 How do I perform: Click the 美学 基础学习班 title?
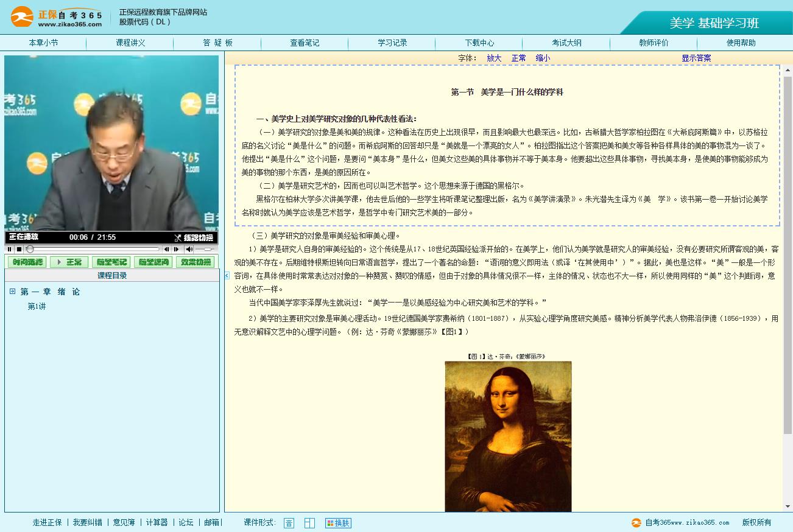click(x=714, y=23)
